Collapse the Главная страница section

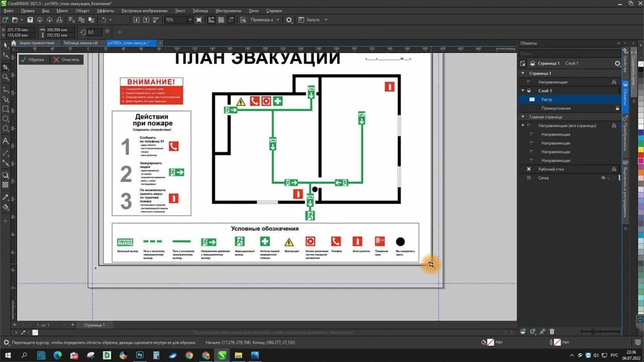[x=523, y=117]
